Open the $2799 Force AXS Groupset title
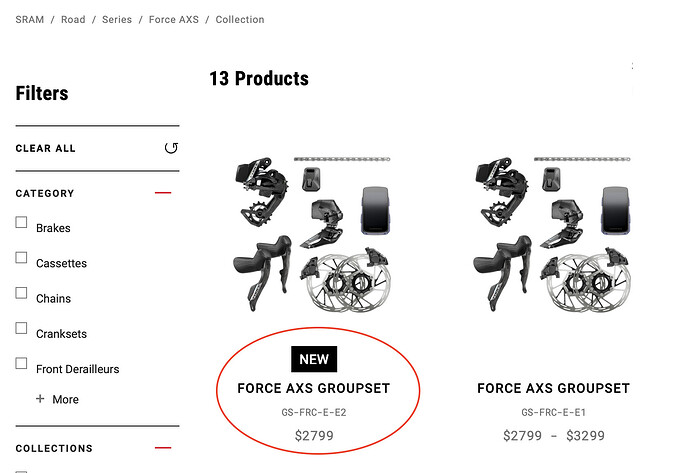This screenshot has height=473, width=690. (x=313, y=388)
